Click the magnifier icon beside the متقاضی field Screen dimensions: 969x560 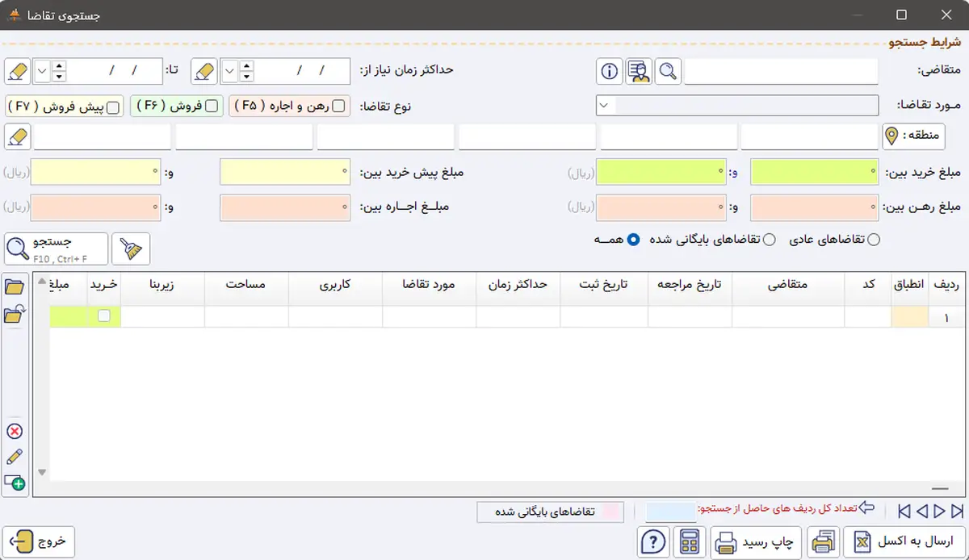pos(667,72)
